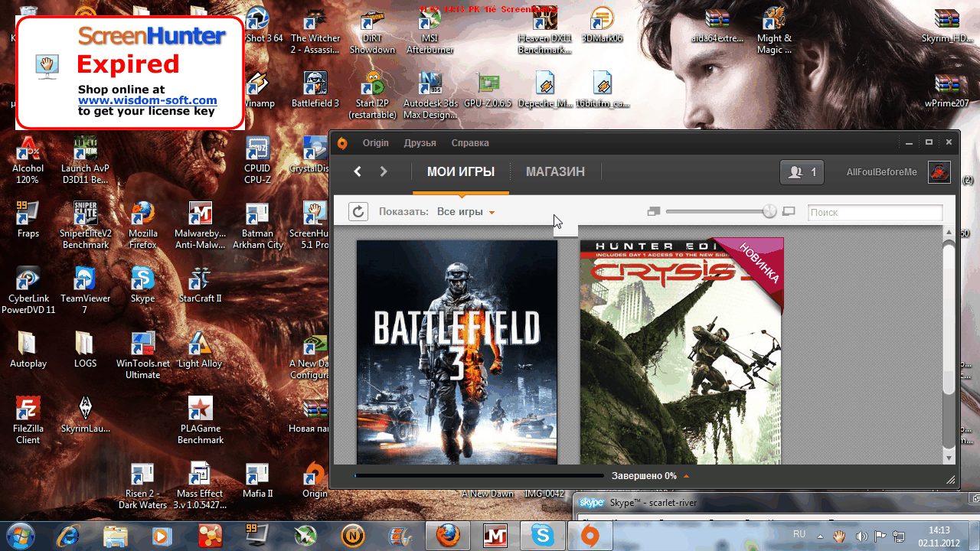This screenshot has width=980, height=551.
Task: Show hidden system tray icons
Action: [822, 536]
